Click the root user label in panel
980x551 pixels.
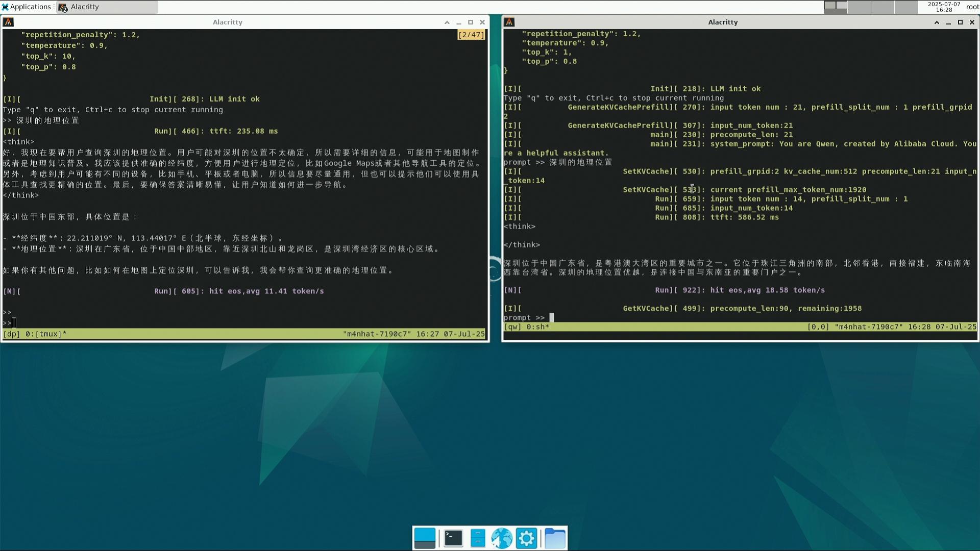972,7
